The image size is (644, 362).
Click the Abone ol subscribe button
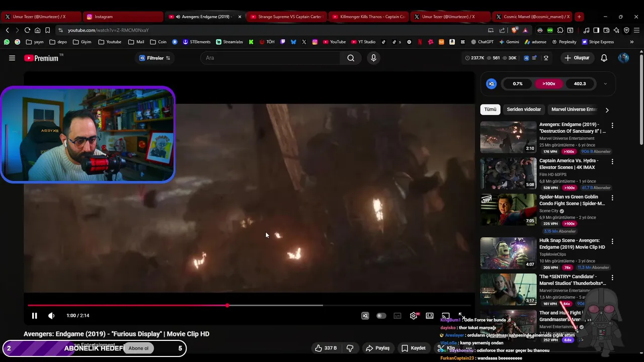[x=138, y=348]
